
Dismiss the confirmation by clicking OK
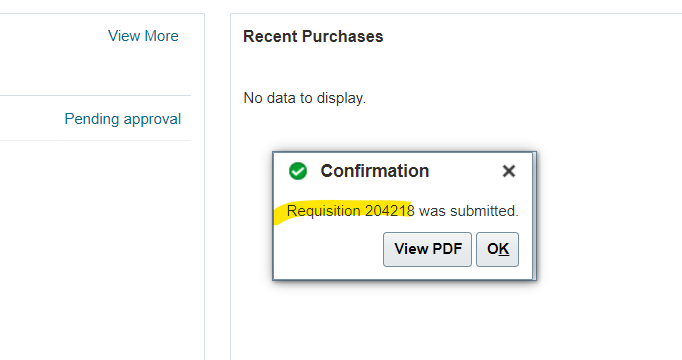point(498,249)
